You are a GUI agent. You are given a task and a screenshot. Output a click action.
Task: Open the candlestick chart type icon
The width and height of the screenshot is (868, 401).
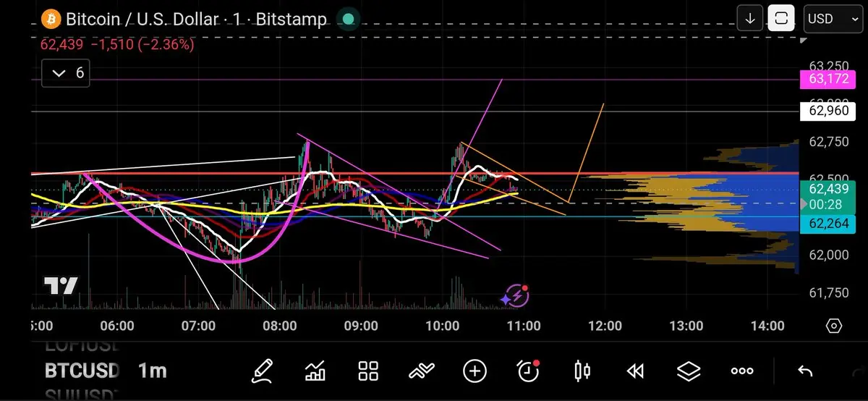pyautogui.click(x=582, y=371)
